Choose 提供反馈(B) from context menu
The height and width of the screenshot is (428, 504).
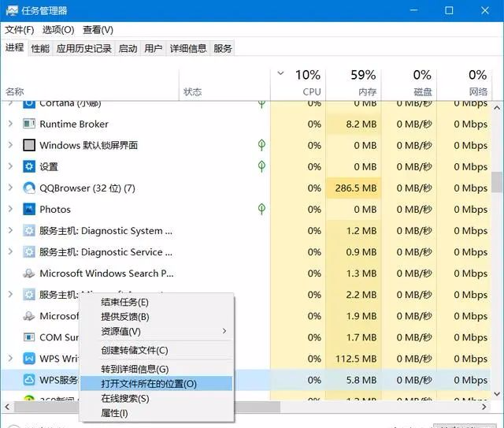[156, 317]
